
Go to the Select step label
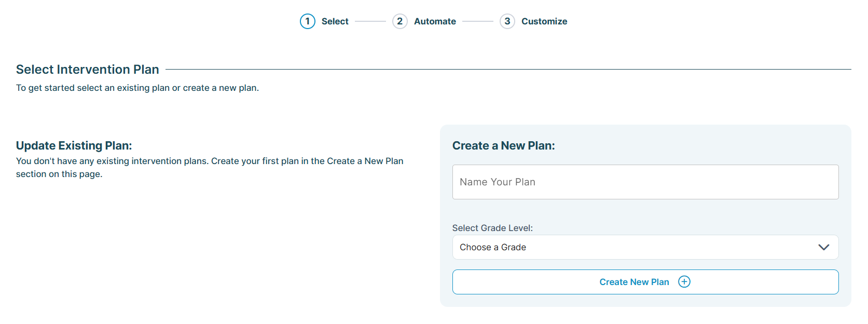pos(335,21)
